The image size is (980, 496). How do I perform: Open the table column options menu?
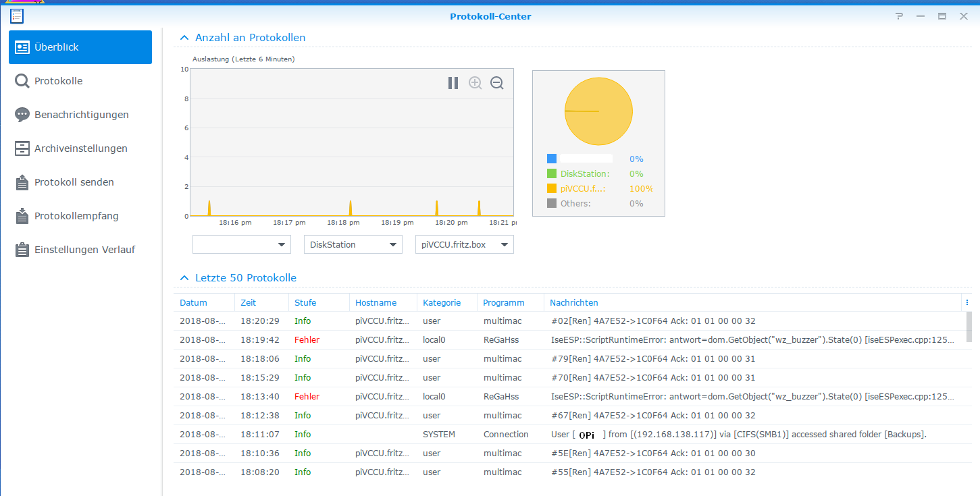click(x=967, y=302)
